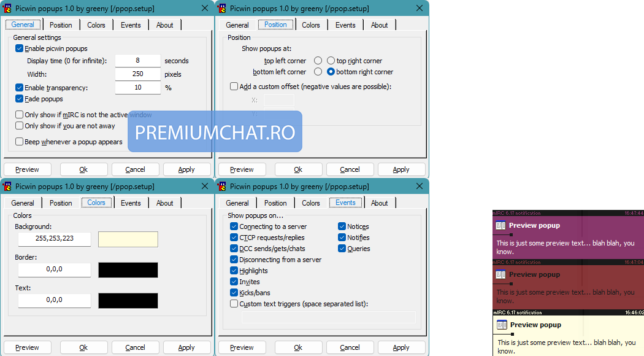Click the icon in the red Preview popup
Image resolution: width=644 pixels, height=356 pixels.
click(x=500, y=274)
